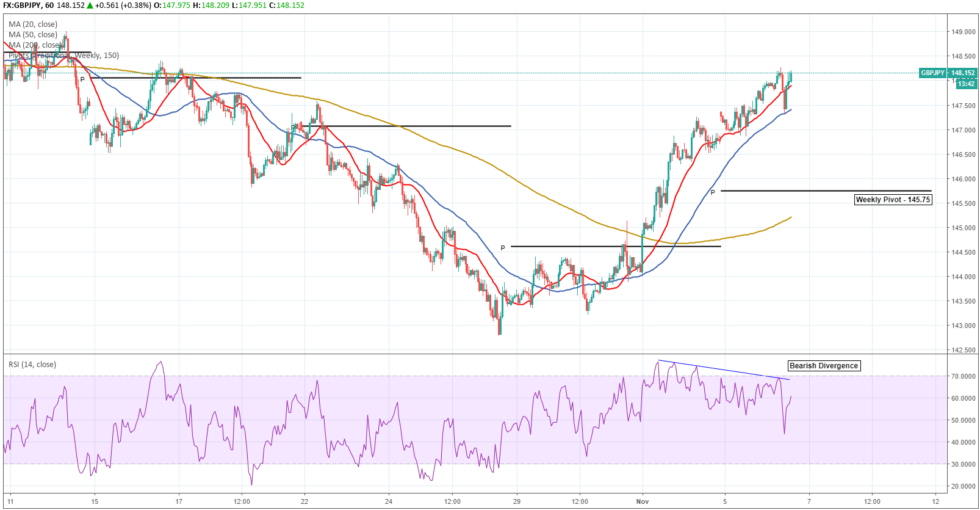Click the 13:42 bar countdown timer tag
Image resolution: width=980 pixels, height=510 pixels.
pos(966,84)
